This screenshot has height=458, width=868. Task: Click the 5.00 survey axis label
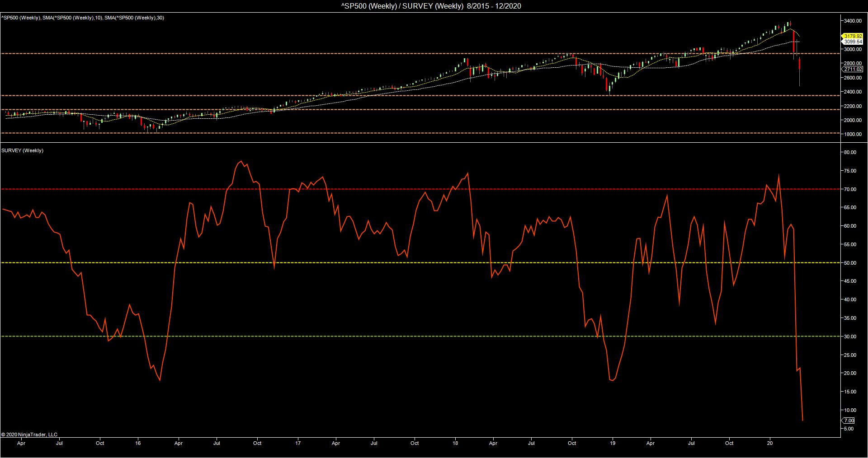click(849, 429)
